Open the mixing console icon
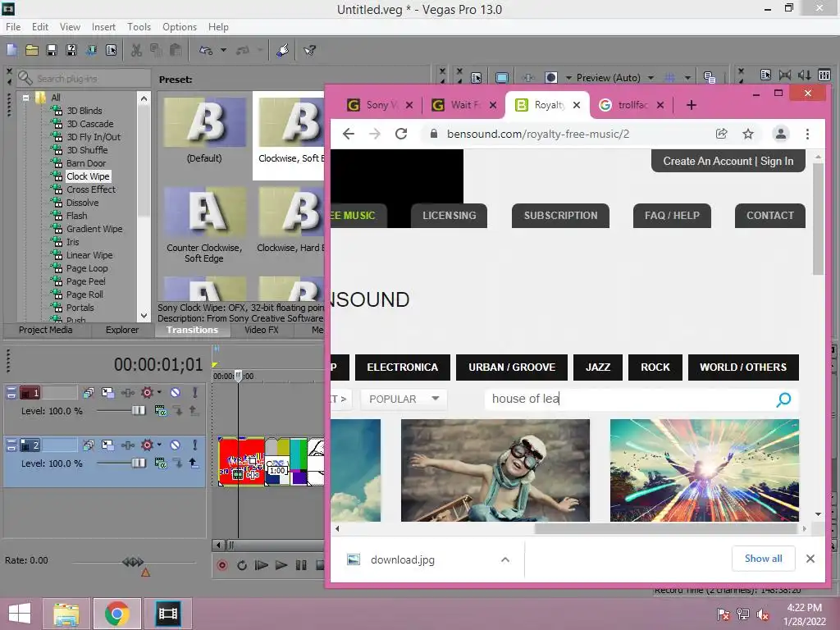The height and width of the screenshot is (630, 840). pyautogui.click(x=824, y=75)
